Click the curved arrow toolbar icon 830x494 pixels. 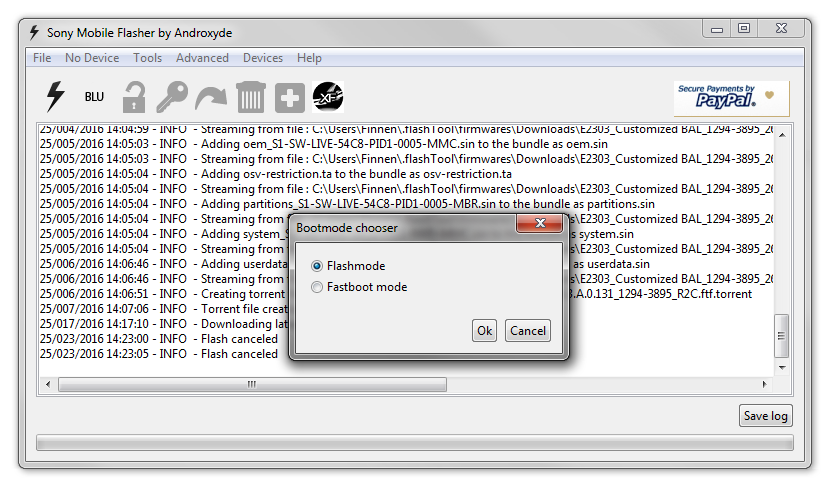pos(211,98)
